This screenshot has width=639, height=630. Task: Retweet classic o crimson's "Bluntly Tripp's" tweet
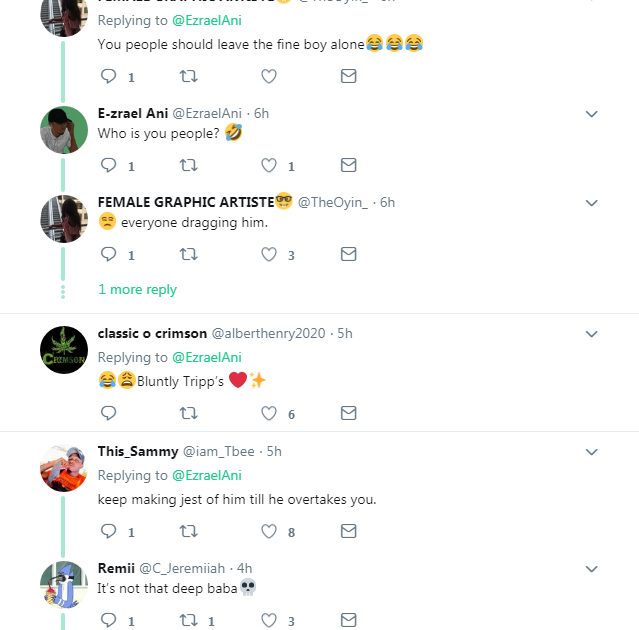tap(188, 413)
